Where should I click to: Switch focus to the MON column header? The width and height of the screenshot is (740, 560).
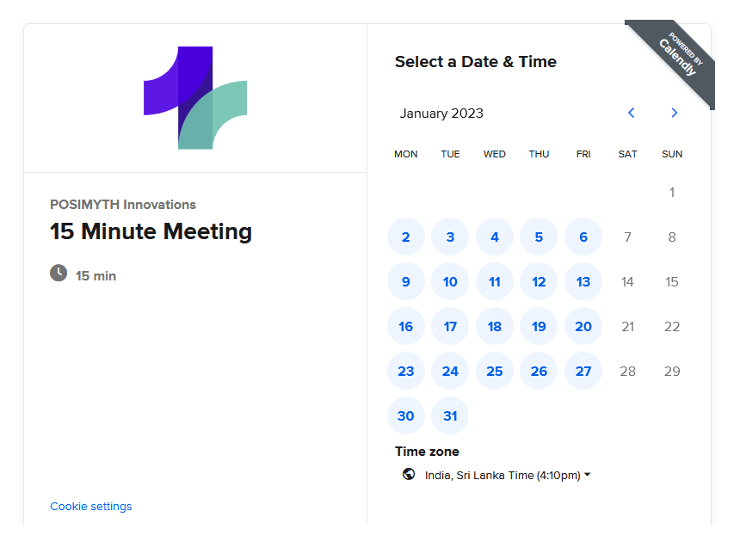click(x=405, y=154)
